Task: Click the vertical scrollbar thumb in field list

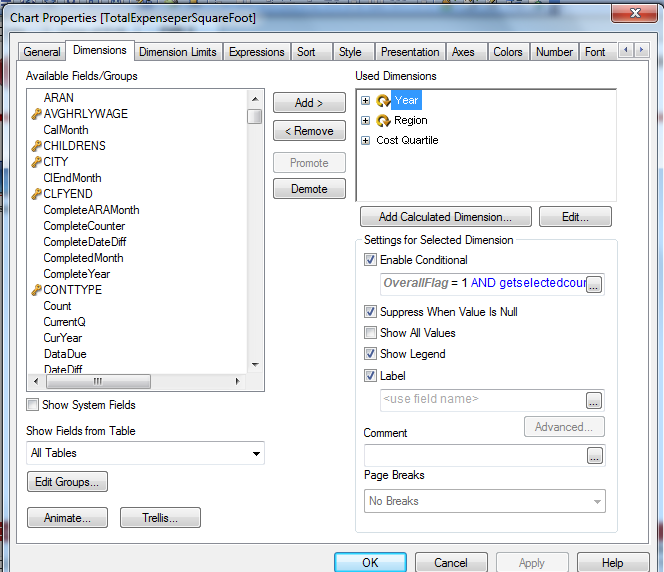Action: pyautogui.click(x=255, y=116)
